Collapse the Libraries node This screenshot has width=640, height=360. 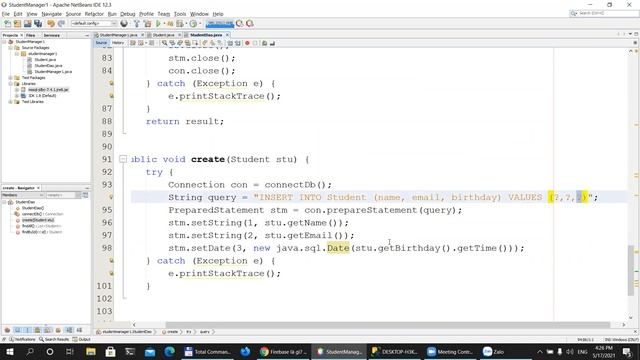click(11, 84)
